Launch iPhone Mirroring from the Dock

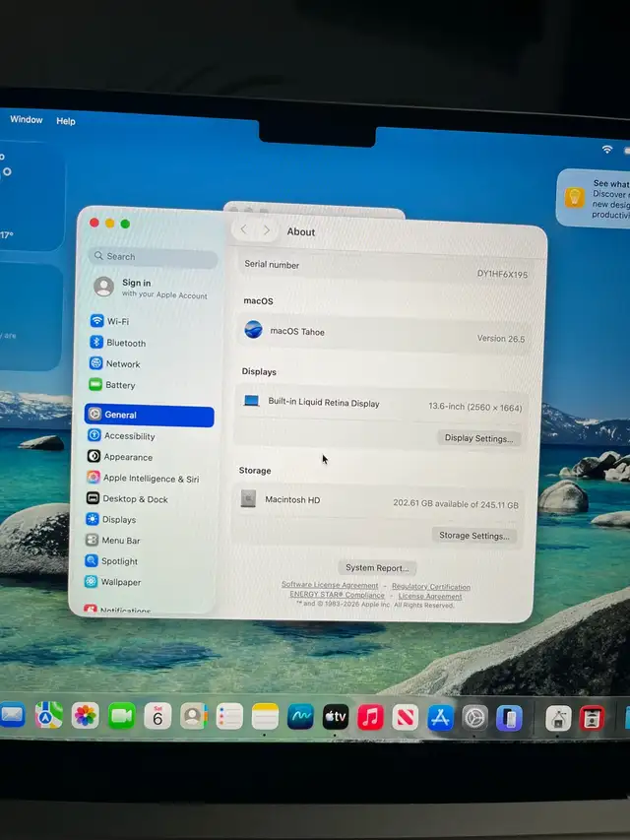[x=509, y=719]
